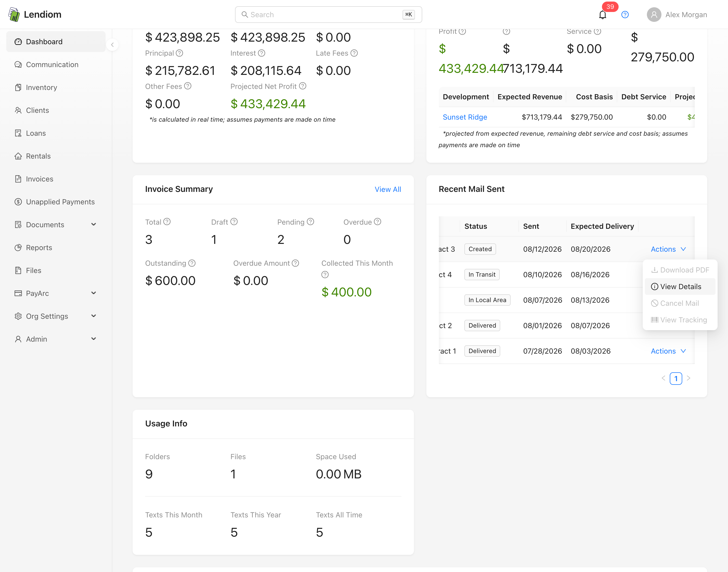Screen dimensions: 728x572
Task: Click Collected This Month help icon
Action: click(x=325, y=275)
